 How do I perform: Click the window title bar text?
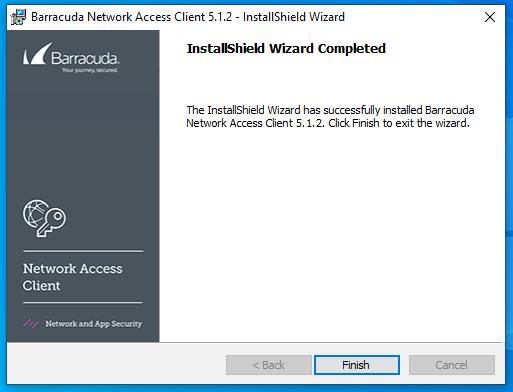point(188,17)
